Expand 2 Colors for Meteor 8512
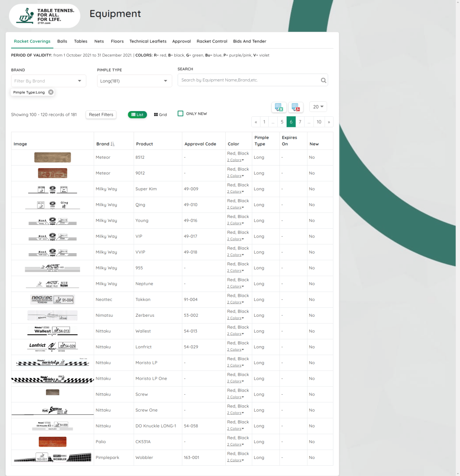The image size is (460, 476). 235,160
